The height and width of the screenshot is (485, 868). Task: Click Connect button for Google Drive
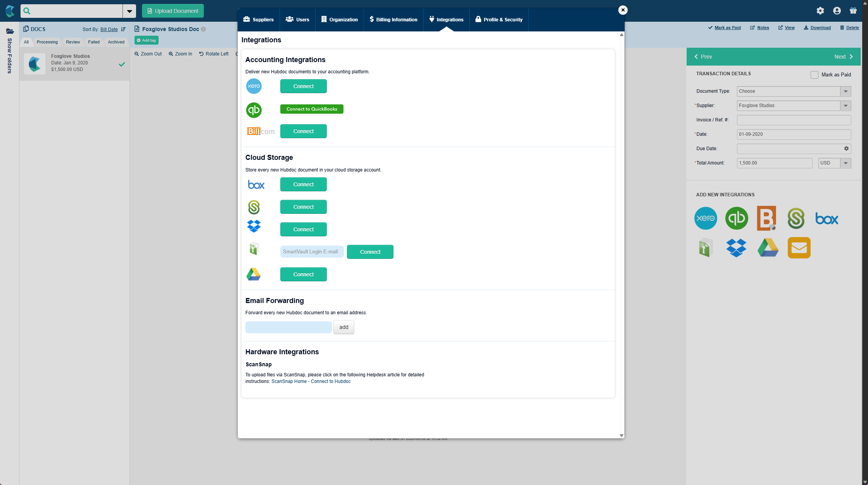click(x=304, y=274)
